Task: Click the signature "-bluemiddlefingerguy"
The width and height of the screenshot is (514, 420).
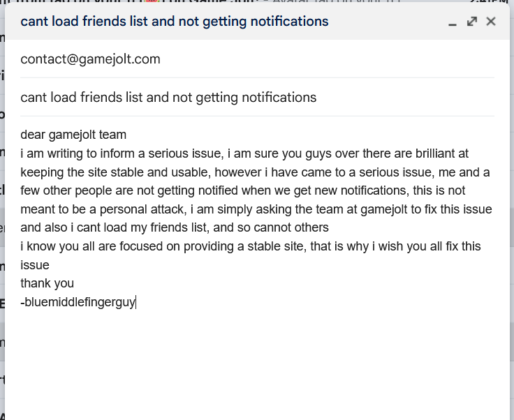Action: point(78,302)
